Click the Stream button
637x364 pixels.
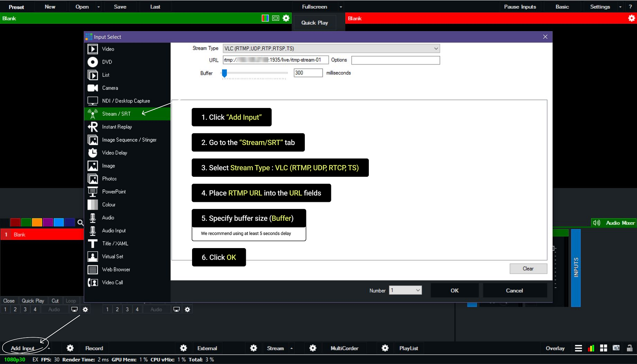(275, 348)
